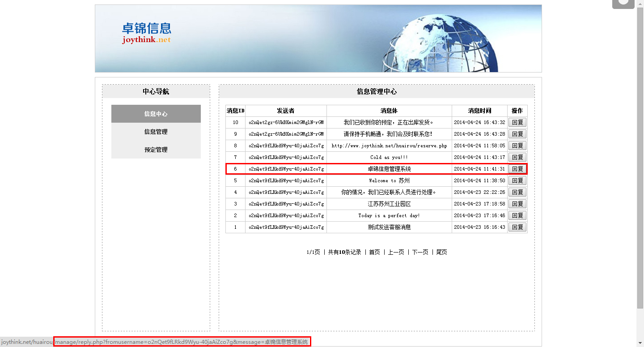The width and height of the screenshot is (644, 347).
Task: Click 回复 button for message ID 10
Action: click(x=517, y=122)
